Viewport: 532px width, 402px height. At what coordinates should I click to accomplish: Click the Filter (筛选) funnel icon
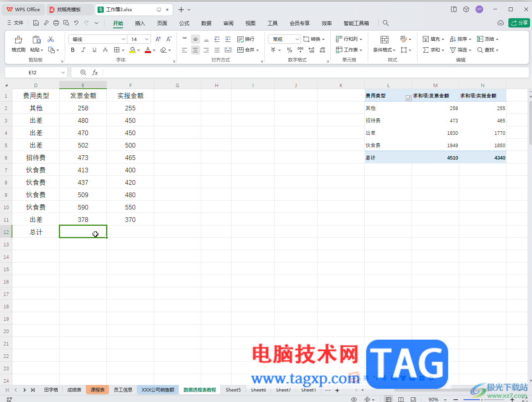(x=453, y=50)
